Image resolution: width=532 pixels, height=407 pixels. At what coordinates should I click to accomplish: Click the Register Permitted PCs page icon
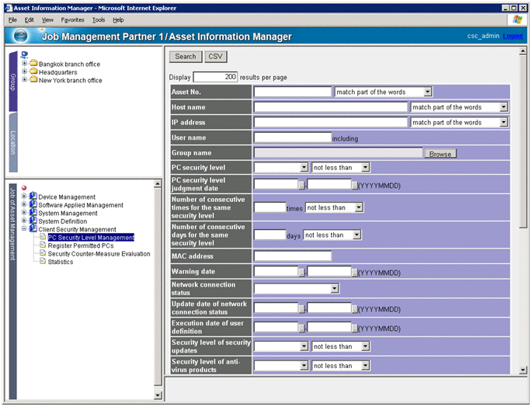point(43,245)
